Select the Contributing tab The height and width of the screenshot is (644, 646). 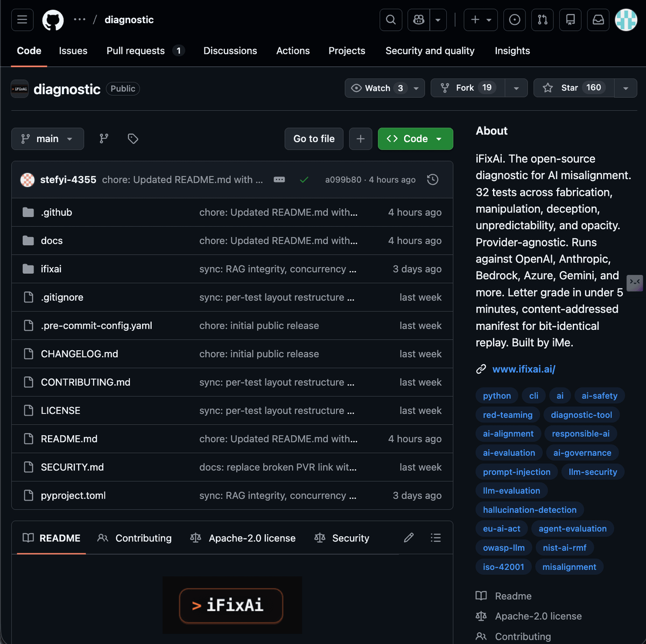pos(135,538)
